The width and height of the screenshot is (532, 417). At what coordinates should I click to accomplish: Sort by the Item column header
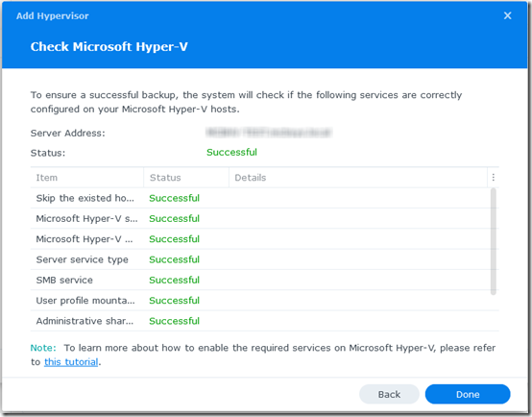[x=87, y=178]
